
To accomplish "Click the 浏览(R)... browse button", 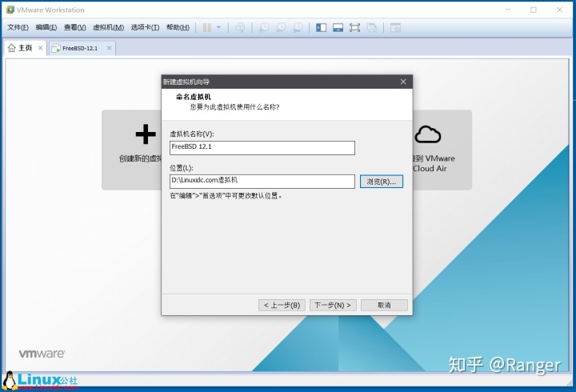I will click(382, 182).
